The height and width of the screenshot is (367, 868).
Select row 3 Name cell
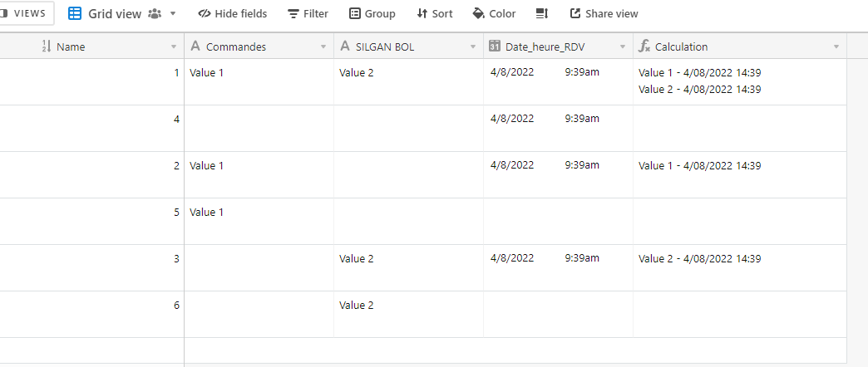click(x=92, y=267)
